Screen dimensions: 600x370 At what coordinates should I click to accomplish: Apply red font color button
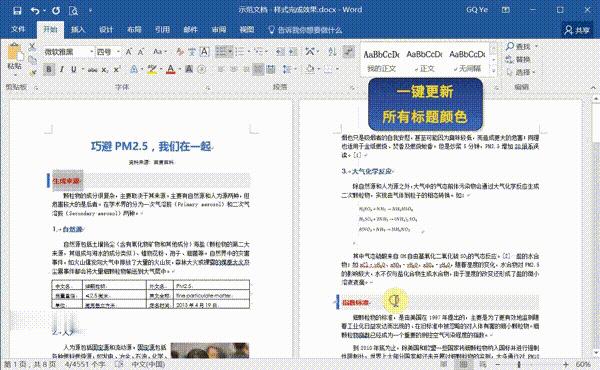171,69
